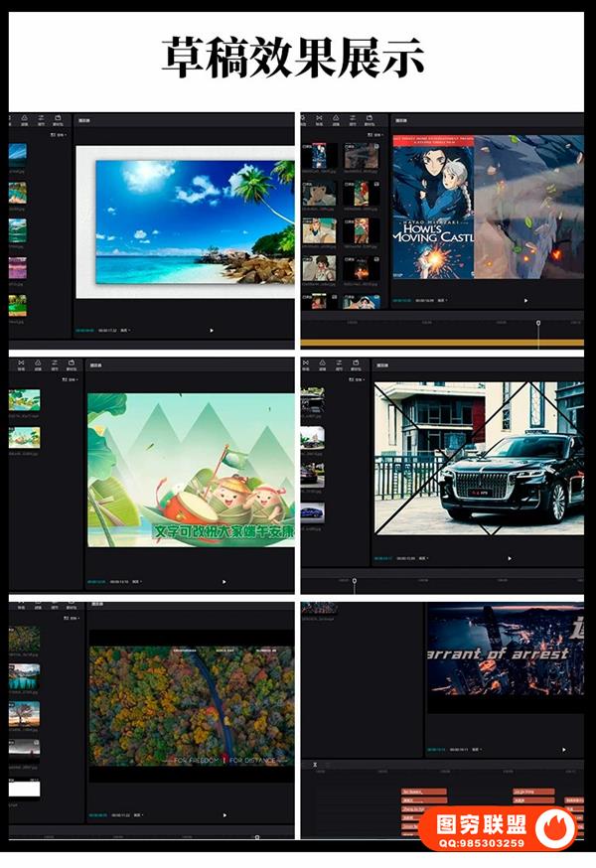
Task: Play the Howl's Moving Castle preview
Action: coord(525,300)
